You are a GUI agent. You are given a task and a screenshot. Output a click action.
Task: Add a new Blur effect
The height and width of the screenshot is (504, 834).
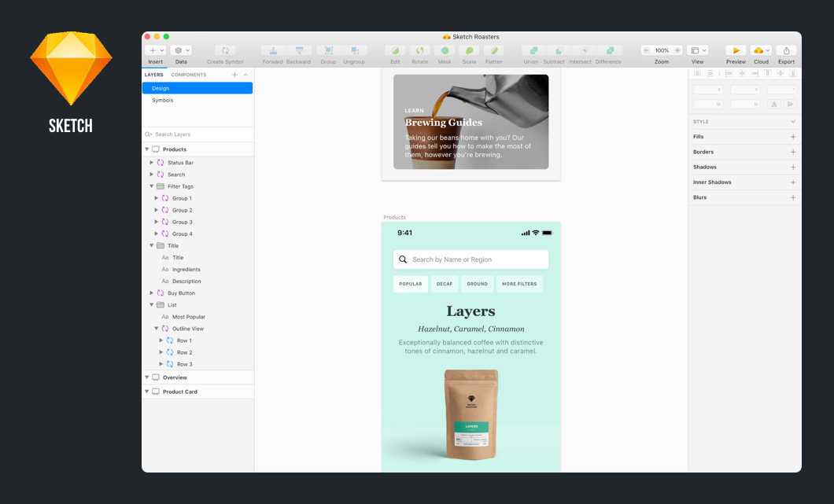pyautogui.click(x=793, y=197)
